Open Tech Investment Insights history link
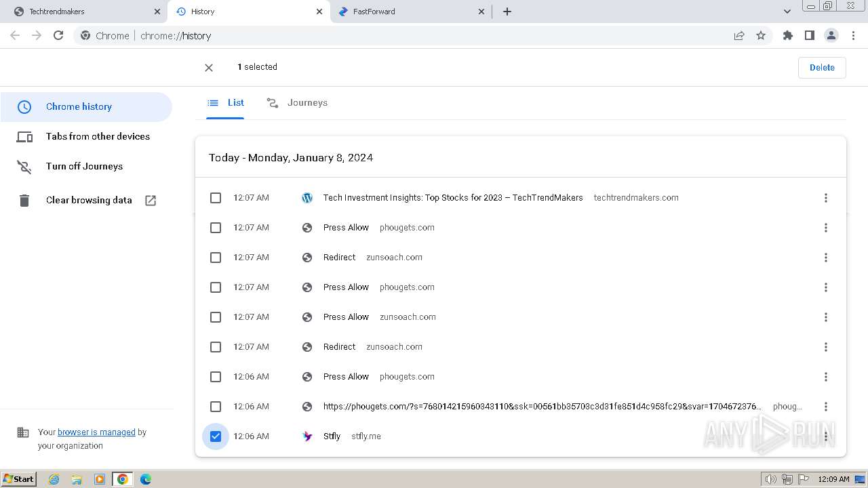 [453, 198]
